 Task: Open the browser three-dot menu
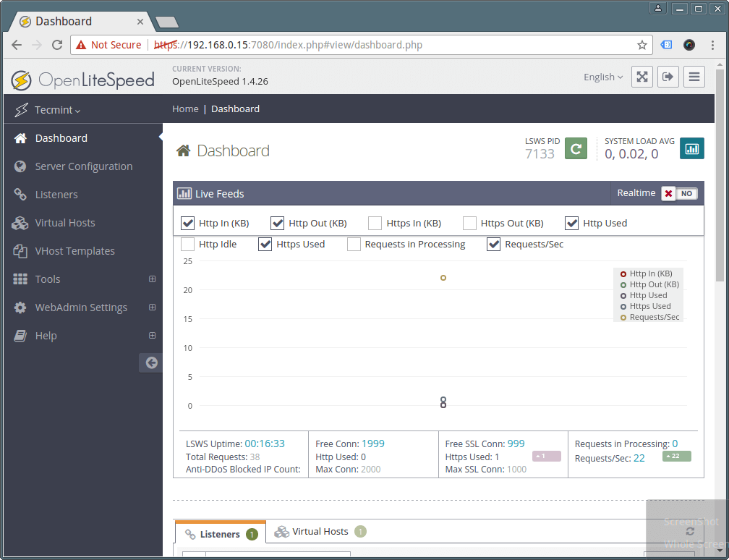(x=712, y=45)
